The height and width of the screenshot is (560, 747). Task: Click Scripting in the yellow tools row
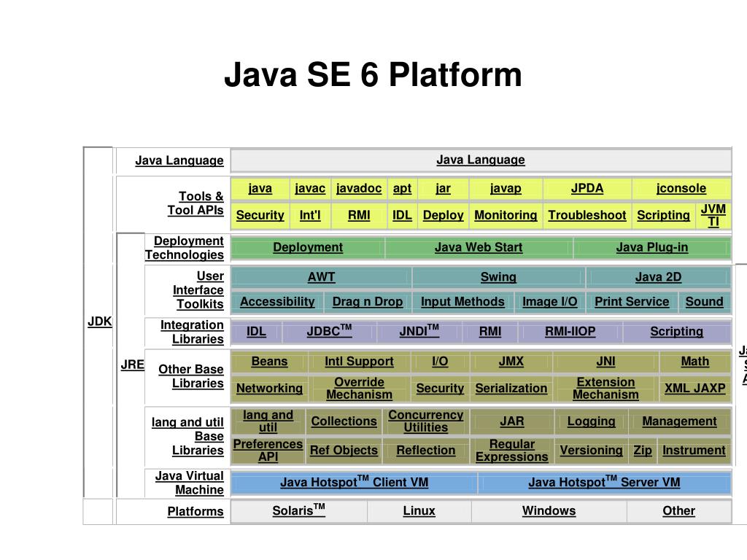(x=664, y=215)
